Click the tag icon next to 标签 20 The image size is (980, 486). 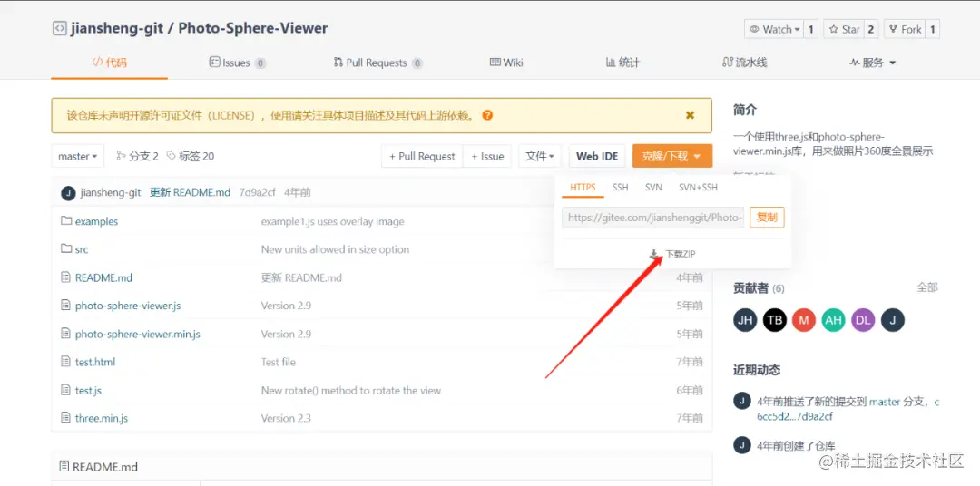171,156
